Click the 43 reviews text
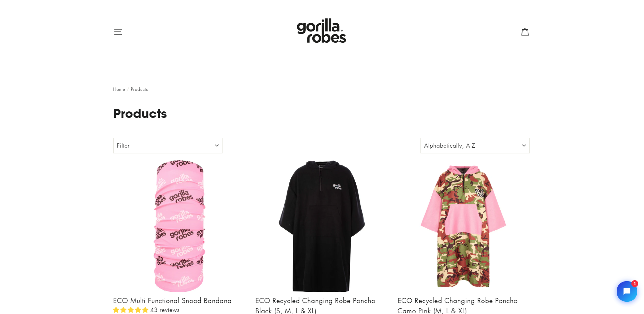Viewport: 644px width, 314px height. pyautogui.click(x=165, y=310)
